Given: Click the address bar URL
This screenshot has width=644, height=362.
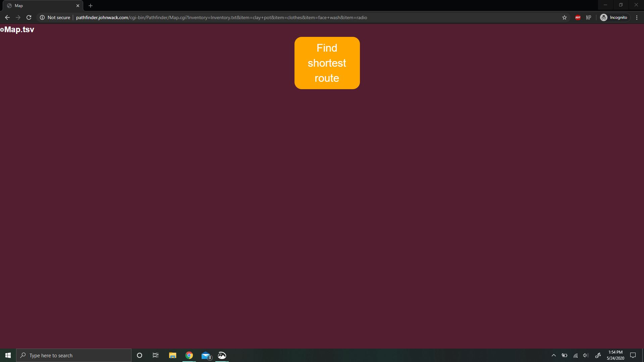Looking at the screenshot, I should click(221, 17).
